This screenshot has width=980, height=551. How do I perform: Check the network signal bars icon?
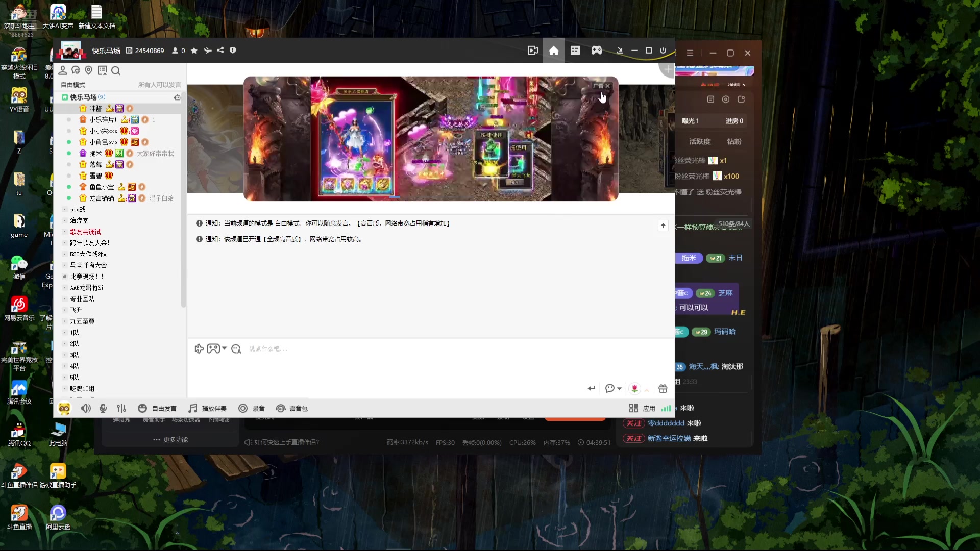click(x=666, y=409)
